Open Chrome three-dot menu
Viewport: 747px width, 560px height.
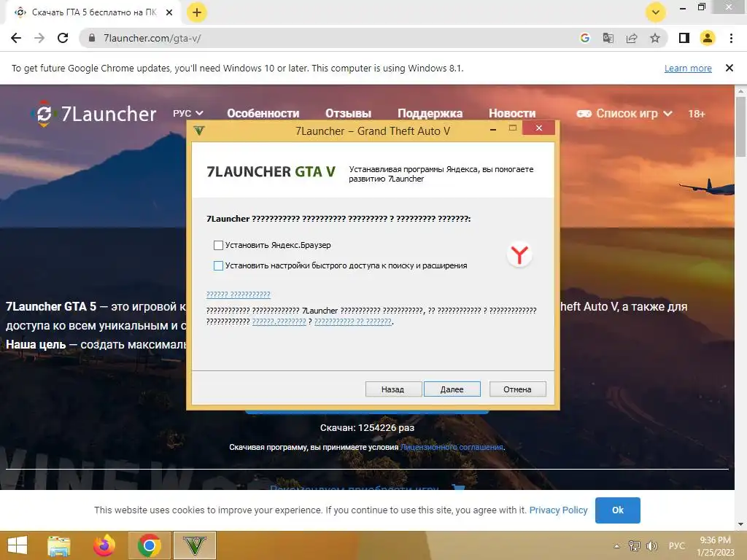click(x=731, y=38)
